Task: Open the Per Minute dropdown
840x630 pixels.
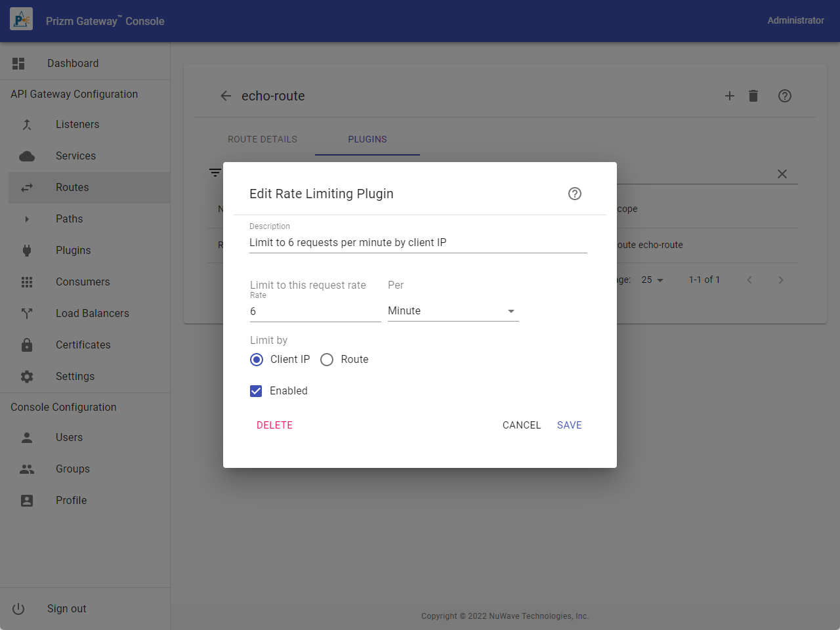Action: [x=453, y=311]
